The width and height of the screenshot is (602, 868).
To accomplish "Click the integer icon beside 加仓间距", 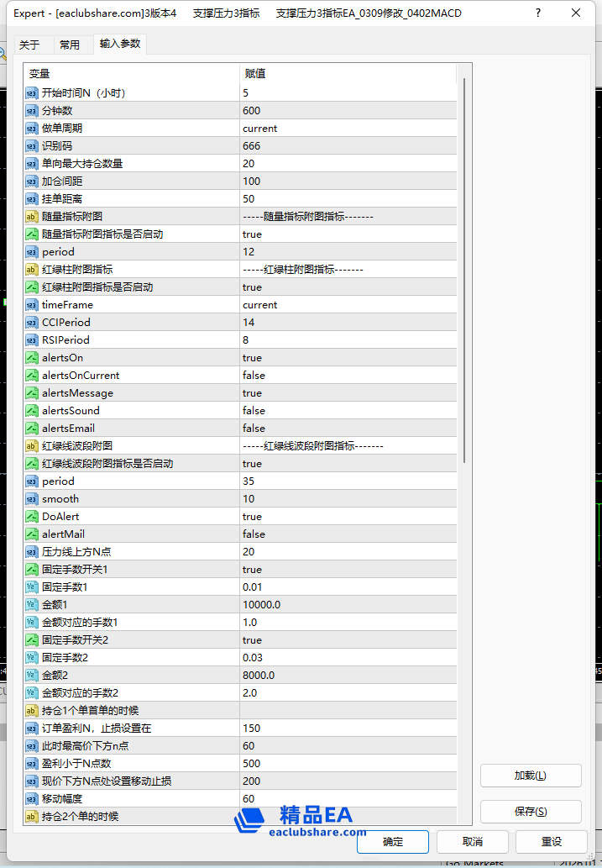I will [x=32, y=181].
